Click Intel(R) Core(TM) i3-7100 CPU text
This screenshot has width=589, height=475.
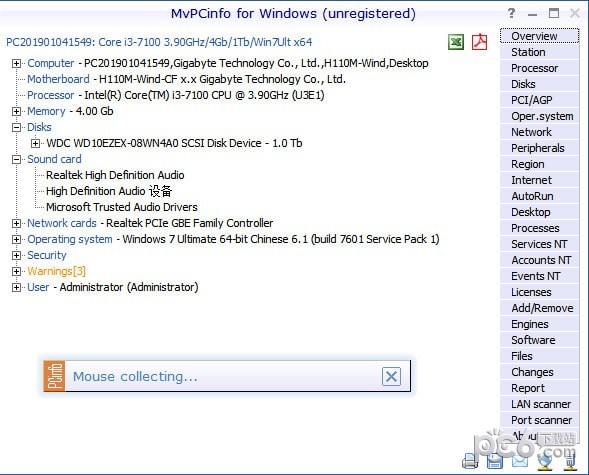pos(204,95)
